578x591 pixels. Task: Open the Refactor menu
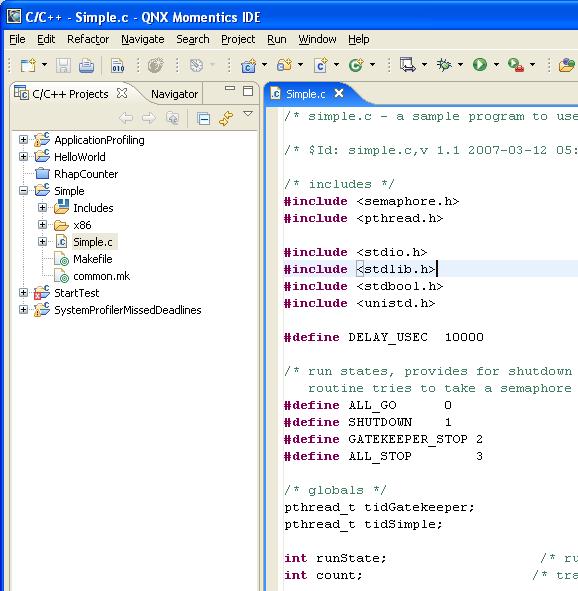point(88,39)
